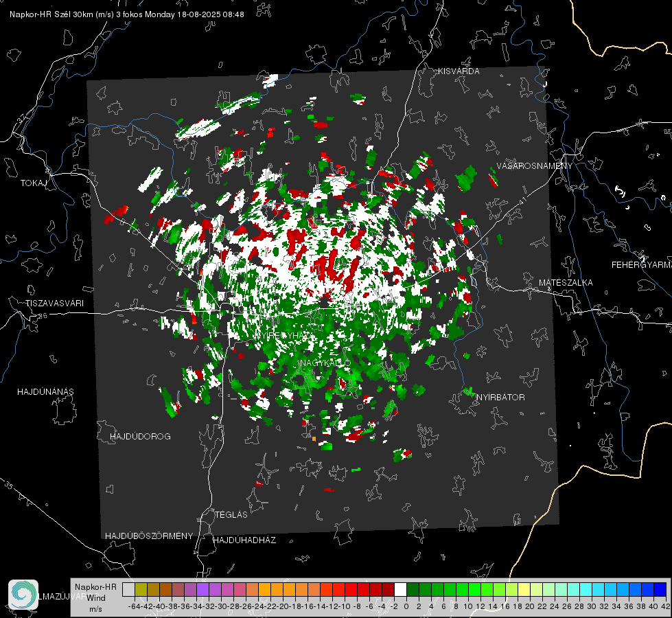Pick the yellow swatch in the wind legend

click(524, 590)
